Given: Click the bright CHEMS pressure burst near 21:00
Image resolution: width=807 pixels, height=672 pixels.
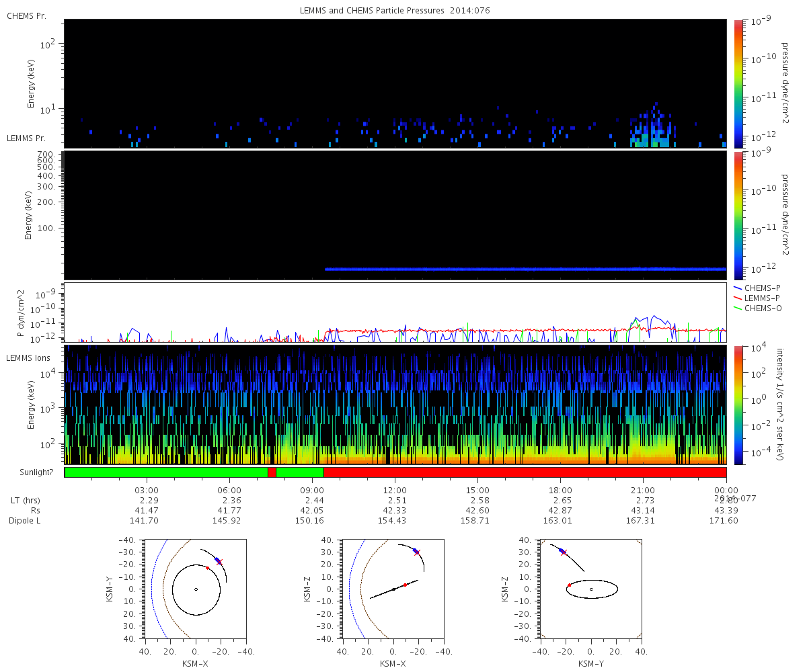Looking at the screenshot, I should coord(652,134).
